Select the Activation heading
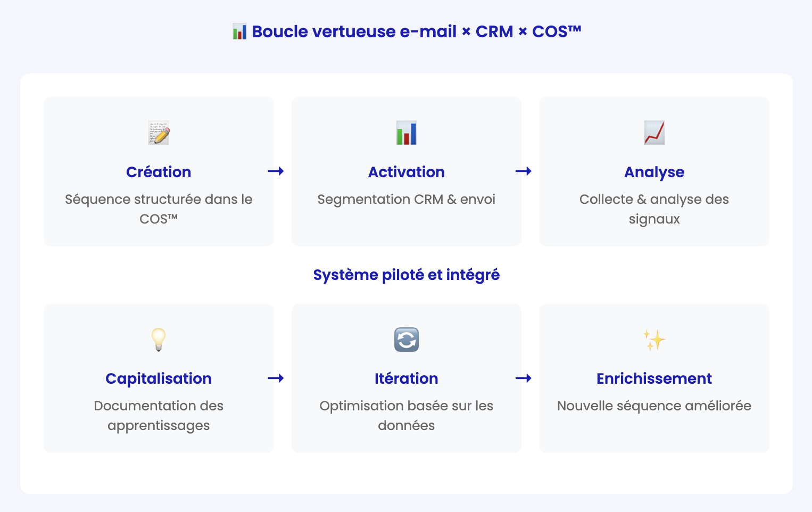This screenshot has height=512, width=812. tap(407, 172)
